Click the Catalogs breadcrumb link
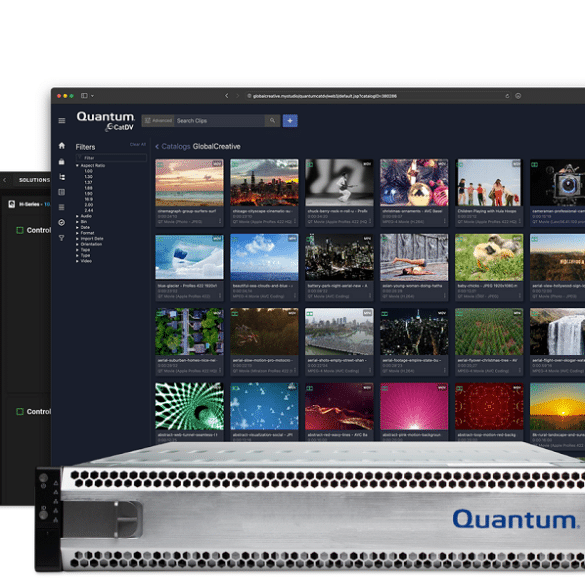Image resolution: width=585 pixels, height=585 pixels. (x=176, y=147)
